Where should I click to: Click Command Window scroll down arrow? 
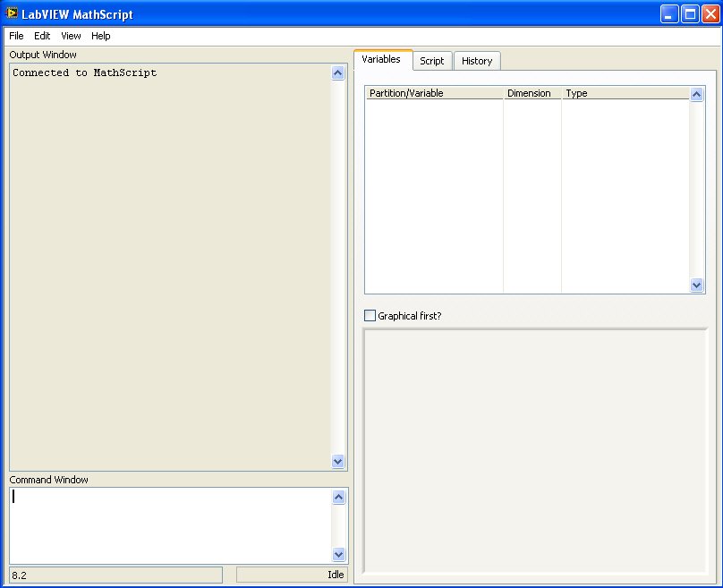click(x=338, y=554)
